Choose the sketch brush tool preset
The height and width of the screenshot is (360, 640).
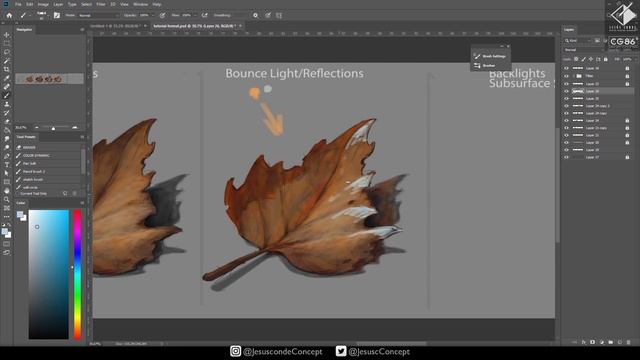(x=48, y=180)
